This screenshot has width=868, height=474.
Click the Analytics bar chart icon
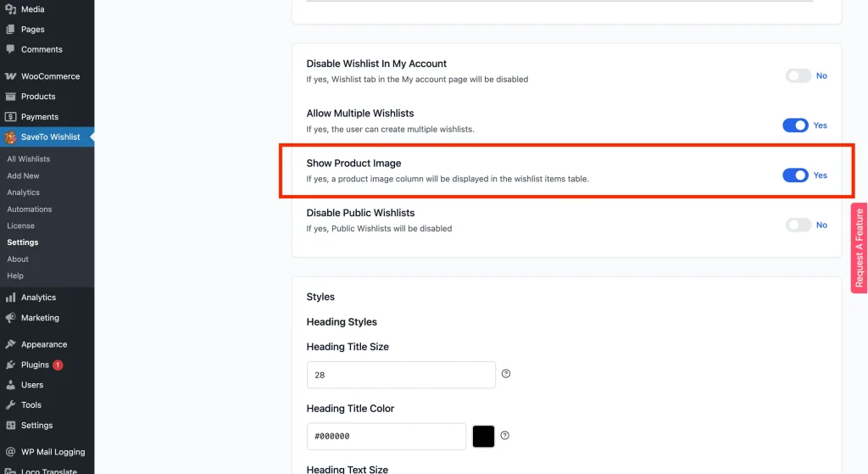pyautogui.click(x=10, y=298)
